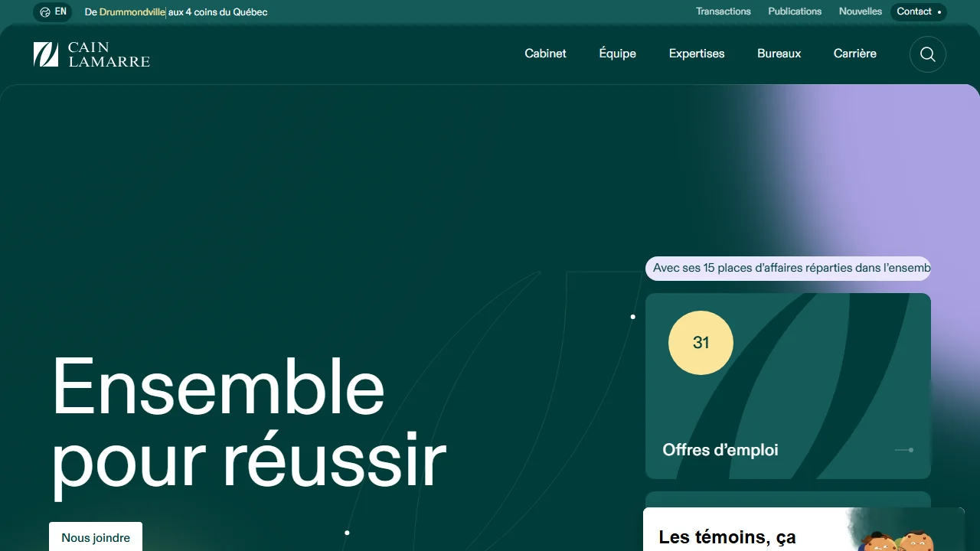
Task: Click the Cain Lamarre leaf logo
Action: [46, 54]
